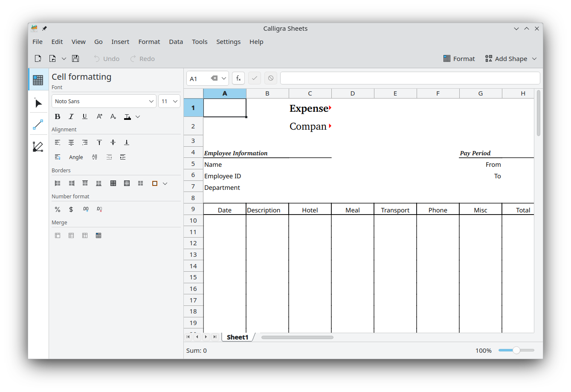The image size is (571, 392).
Task: Toggle italic text style
Action: (x=71, y=116)
